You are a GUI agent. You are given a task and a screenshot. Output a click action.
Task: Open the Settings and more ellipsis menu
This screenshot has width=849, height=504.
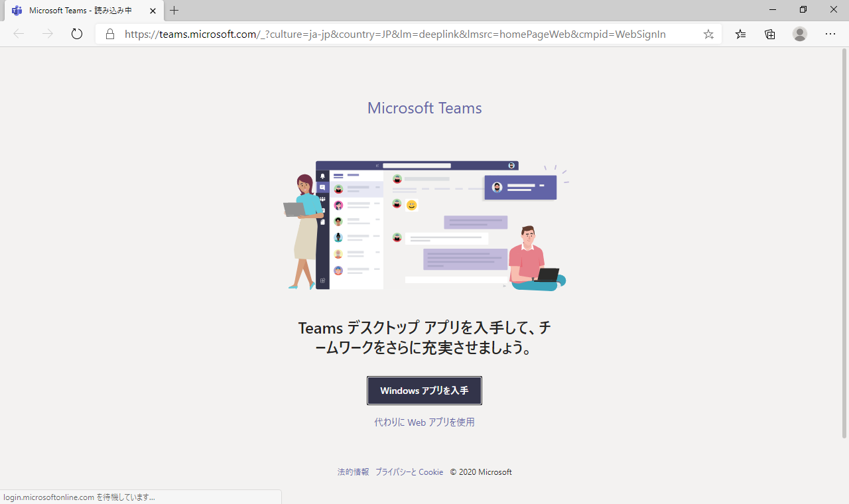pyautogui.click(x=830, y=34)
